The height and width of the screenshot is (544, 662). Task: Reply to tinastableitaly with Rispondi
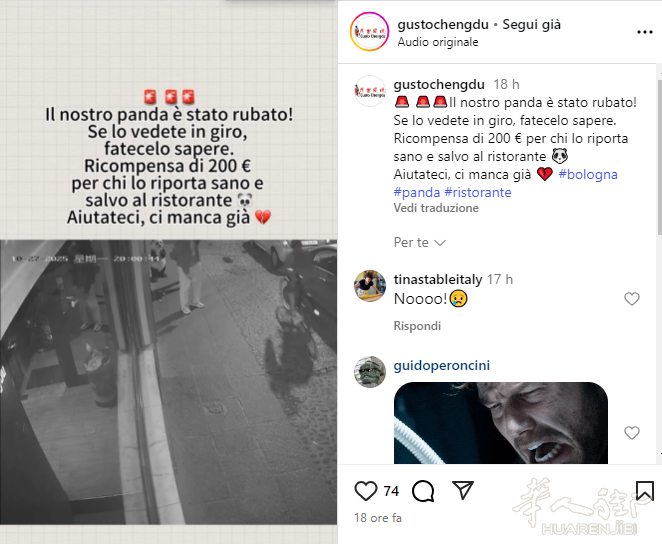tap(417, 326)
